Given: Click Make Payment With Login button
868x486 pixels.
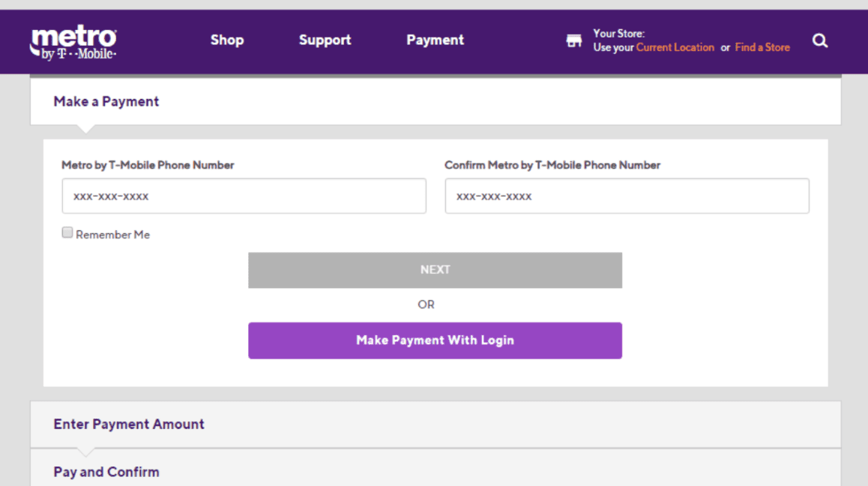Looking at the screenshot, I should [x=435, y=340].
